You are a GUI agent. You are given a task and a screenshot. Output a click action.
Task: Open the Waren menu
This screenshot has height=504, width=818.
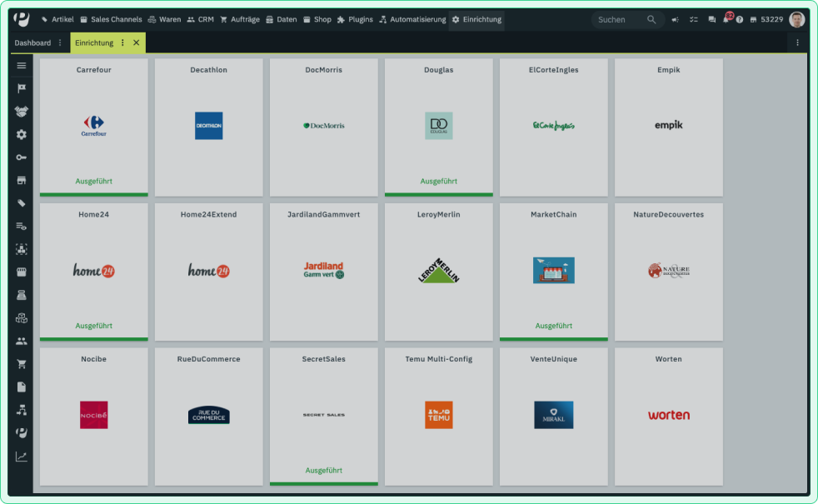[164, 20]
